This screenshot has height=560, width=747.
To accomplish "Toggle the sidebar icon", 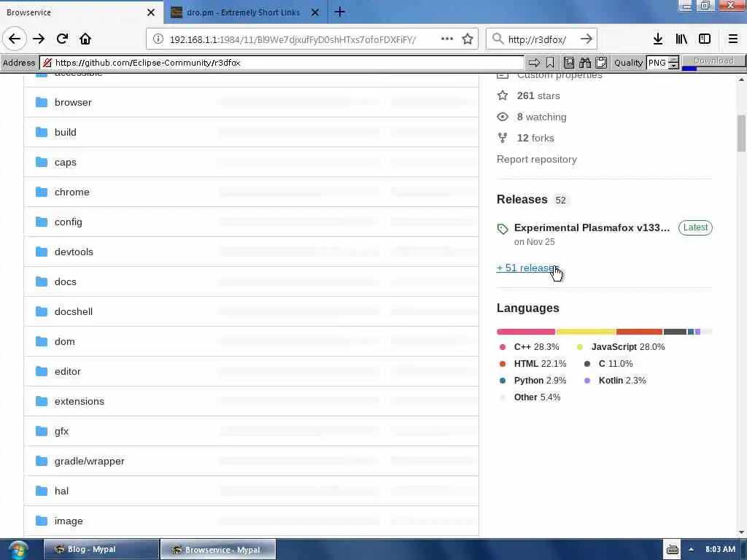I will click(705, 39).
